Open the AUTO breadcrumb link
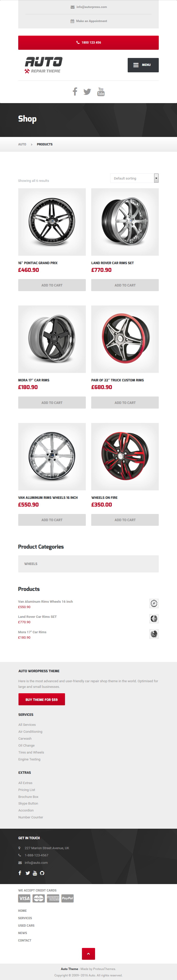Viewport: 177px width, 980px height. [x=22, y=145]
